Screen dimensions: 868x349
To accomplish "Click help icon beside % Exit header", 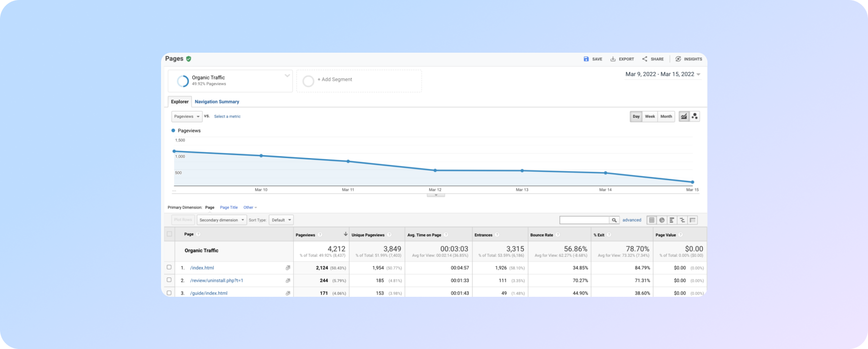I will click(609, 235).
